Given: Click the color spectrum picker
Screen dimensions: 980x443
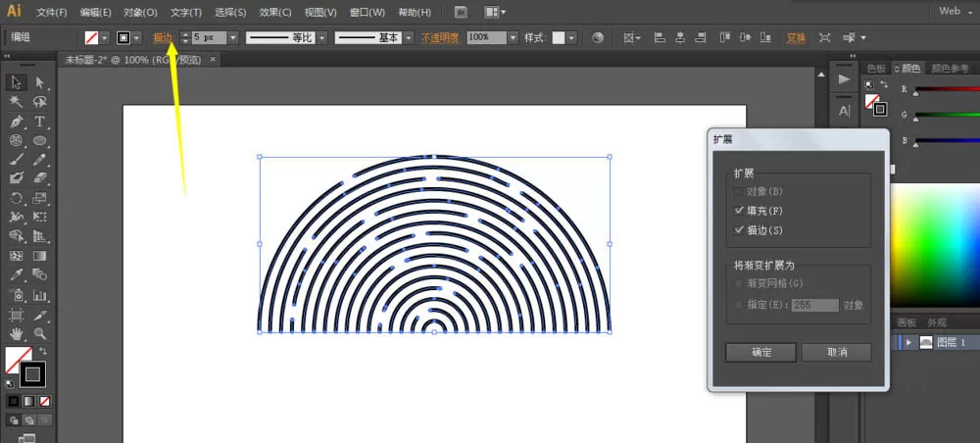Looking at the screenshot, I should pos(935,246).
